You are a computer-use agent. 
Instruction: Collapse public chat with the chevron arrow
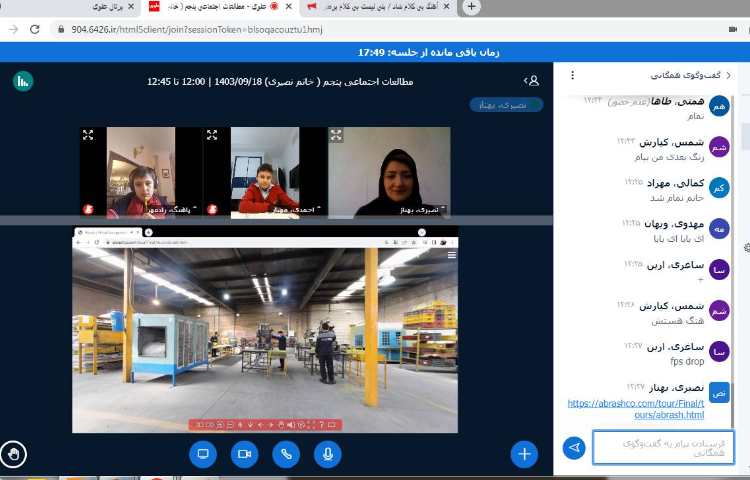[728, 75]
